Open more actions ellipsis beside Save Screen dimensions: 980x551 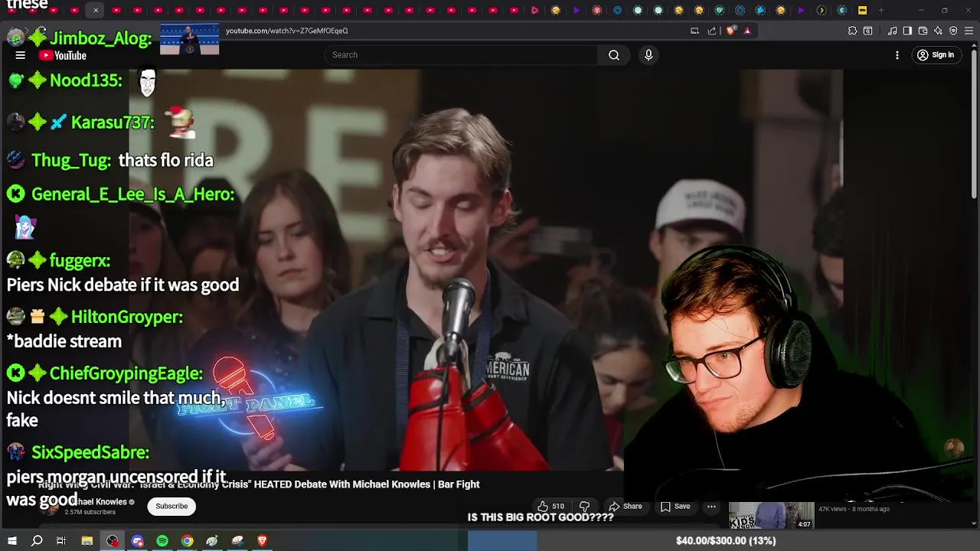pyautogui.click(x=711, y=506)
